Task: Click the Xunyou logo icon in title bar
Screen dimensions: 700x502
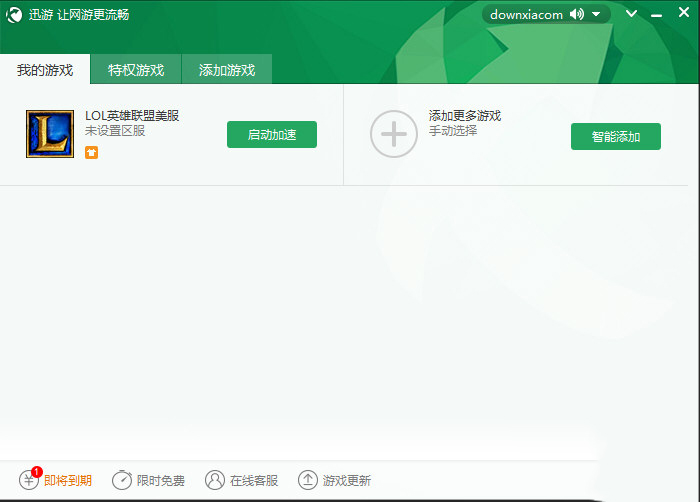Action: click(x=15, y=15)
